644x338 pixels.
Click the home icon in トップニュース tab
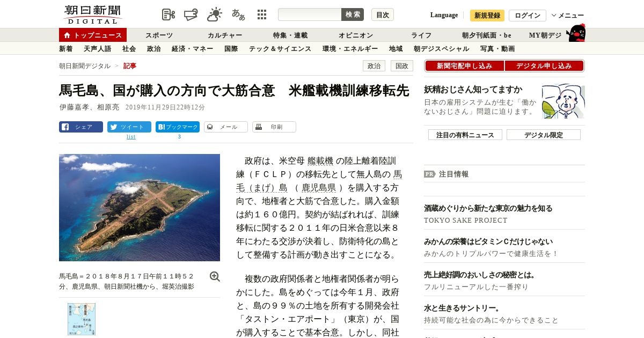[x=67, y=35]
